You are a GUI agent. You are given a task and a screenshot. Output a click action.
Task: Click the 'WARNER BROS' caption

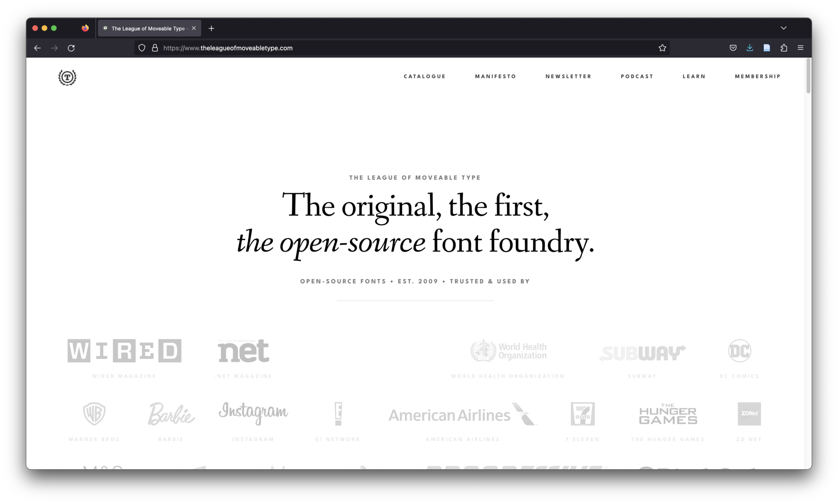(x=94, y=439)
